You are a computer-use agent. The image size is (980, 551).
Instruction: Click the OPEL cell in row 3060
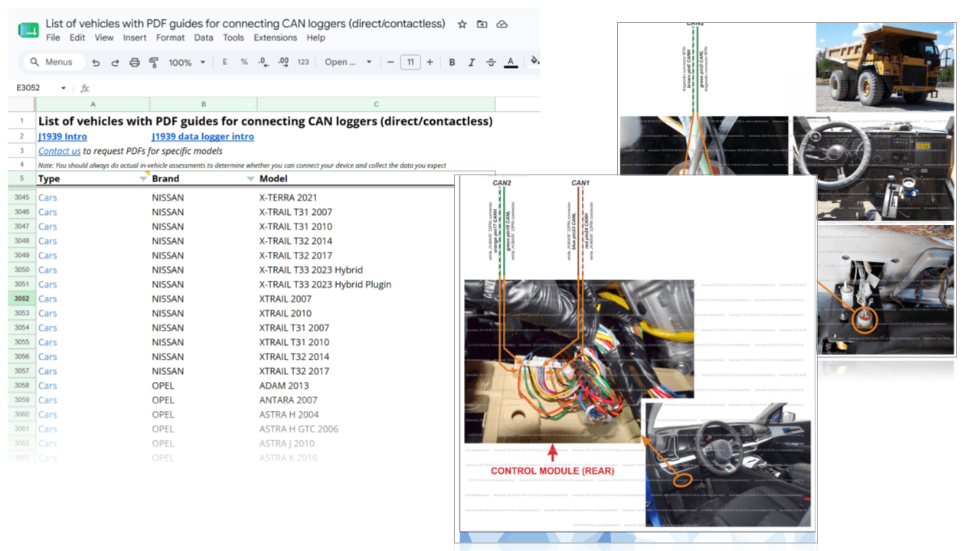coord(163,415)
